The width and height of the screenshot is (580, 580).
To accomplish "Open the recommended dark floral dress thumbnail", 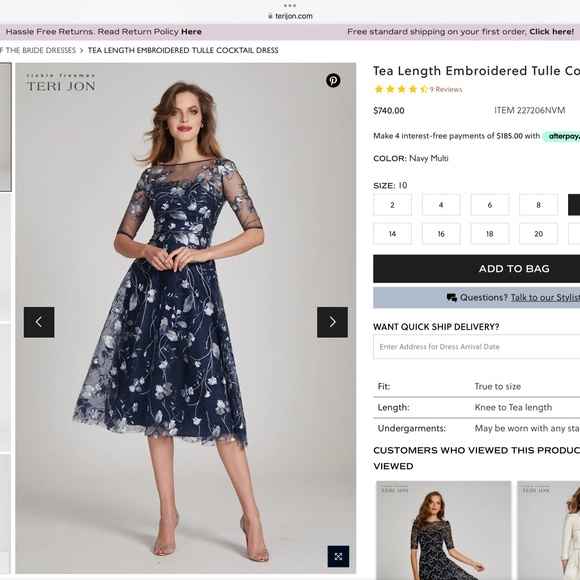I will [444, 530].
